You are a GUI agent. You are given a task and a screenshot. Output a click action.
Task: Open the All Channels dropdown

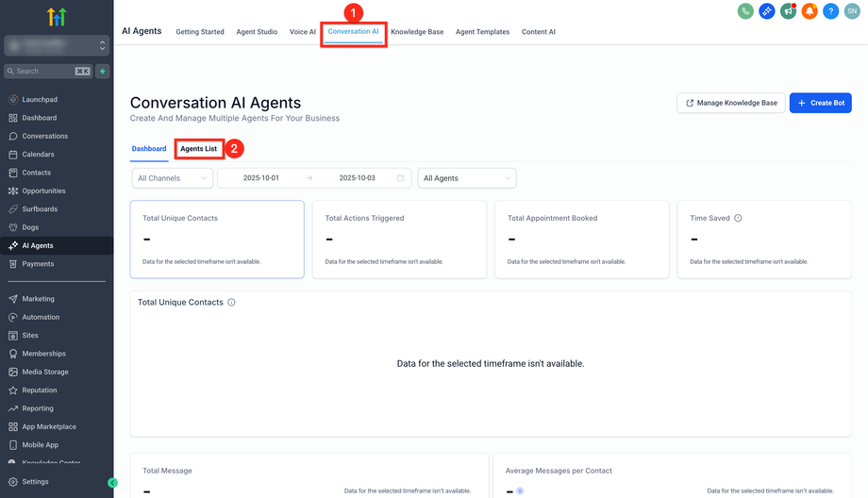point(173,178)
